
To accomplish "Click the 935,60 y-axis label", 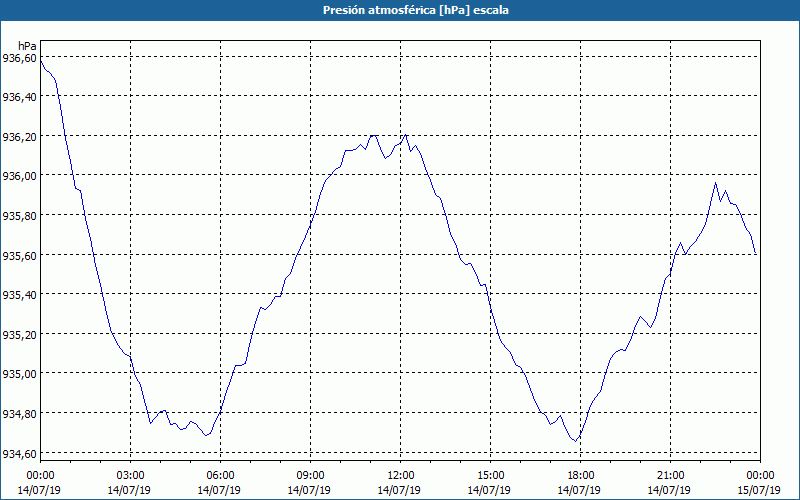I will (x=19, y=256).
